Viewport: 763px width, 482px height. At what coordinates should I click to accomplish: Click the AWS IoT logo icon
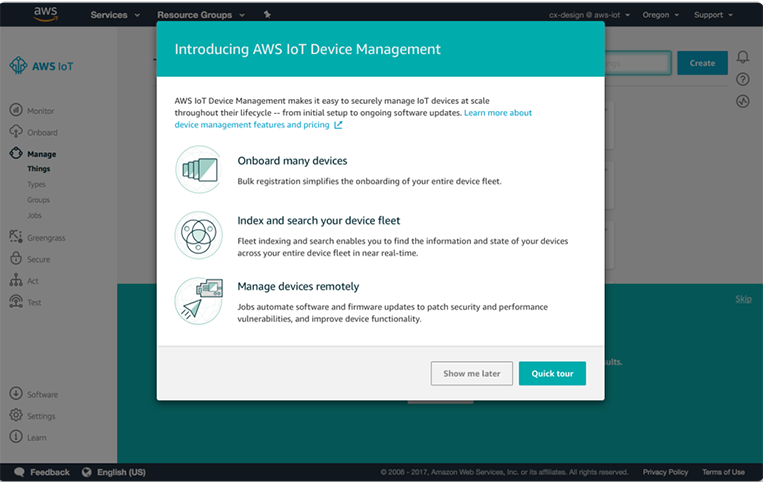tap(18, 66)
